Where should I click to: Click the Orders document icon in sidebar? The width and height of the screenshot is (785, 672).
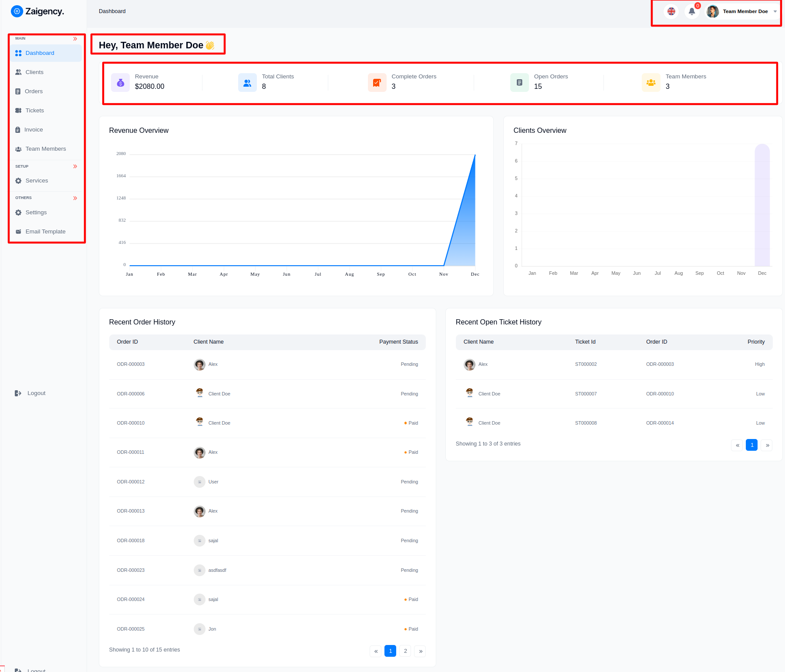click(18, 91)
